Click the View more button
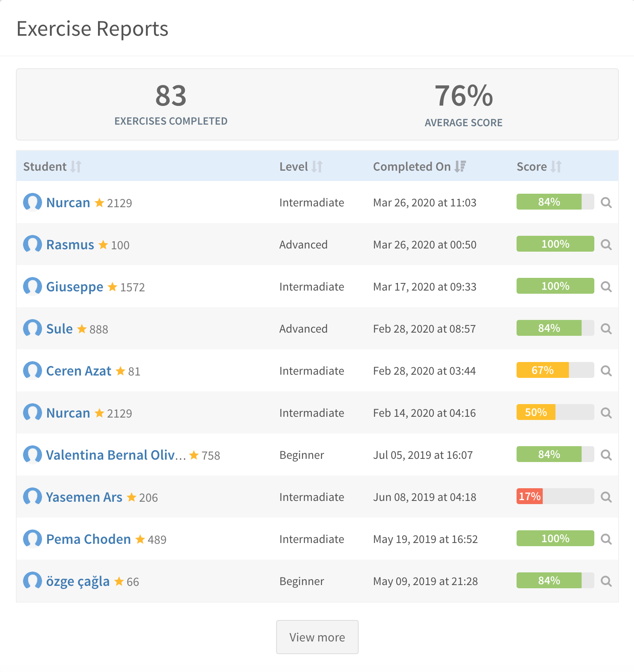634x672 pixels. click(317, 637)
